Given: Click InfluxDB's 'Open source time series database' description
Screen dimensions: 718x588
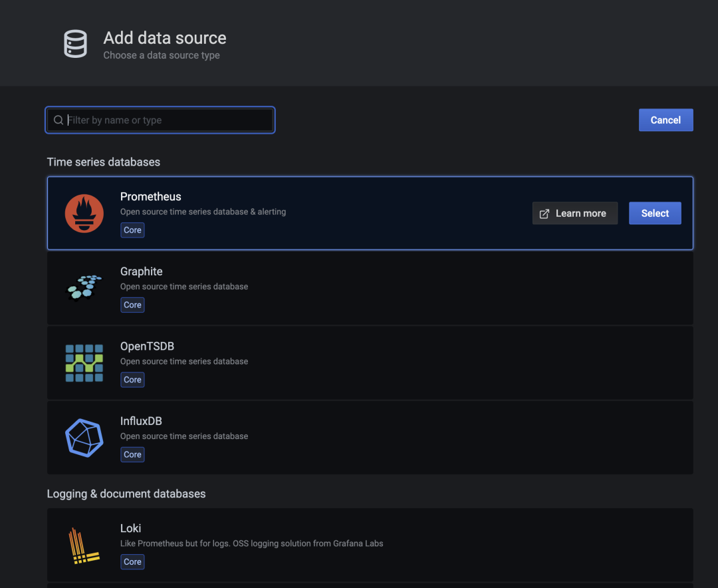Looking at the screenshot, I should 184,436.
